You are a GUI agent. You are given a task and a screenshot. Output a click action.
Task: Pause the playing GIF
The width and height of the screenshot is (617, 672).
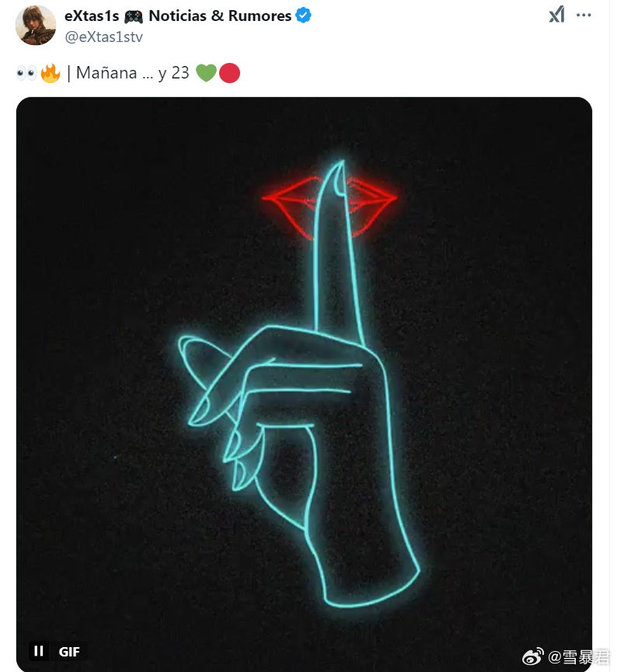point(39,651)
